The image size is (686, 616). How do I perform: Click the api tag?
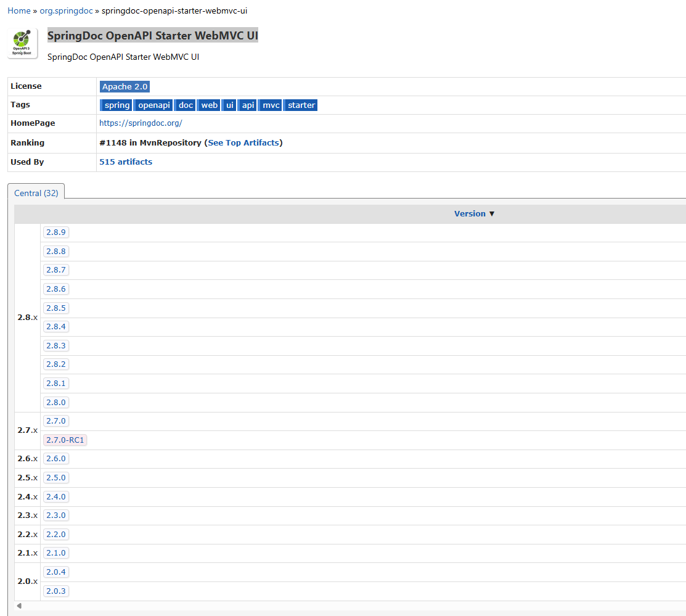(x=248, y=105)
